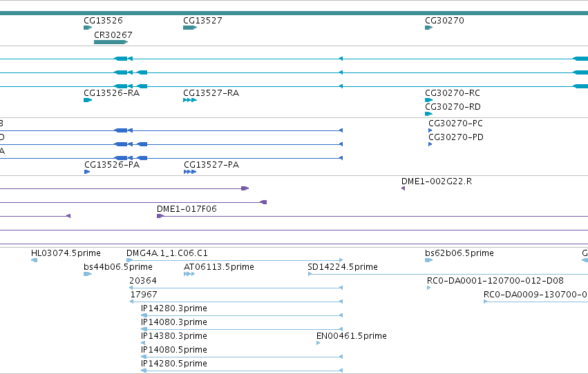This screenshot has width=588, height=374.
Task: Select the SD14224.5prime EST label
Action: (343, 267)
